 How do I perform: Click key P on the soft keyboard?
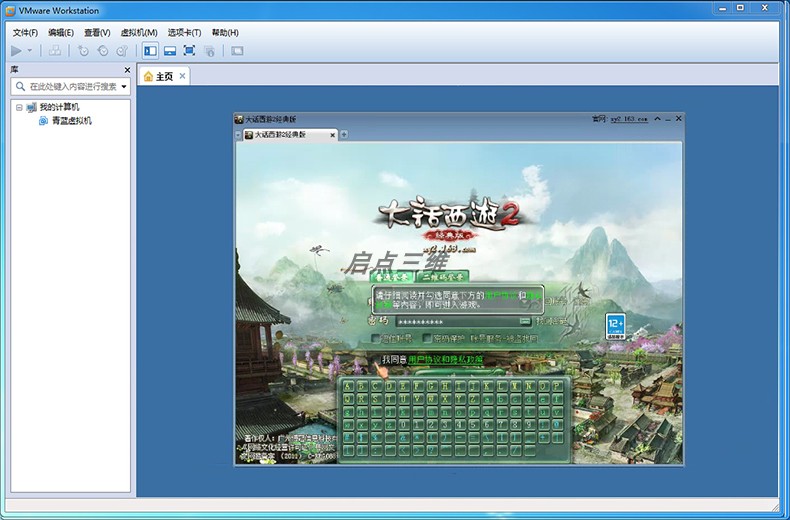(558, 386)
